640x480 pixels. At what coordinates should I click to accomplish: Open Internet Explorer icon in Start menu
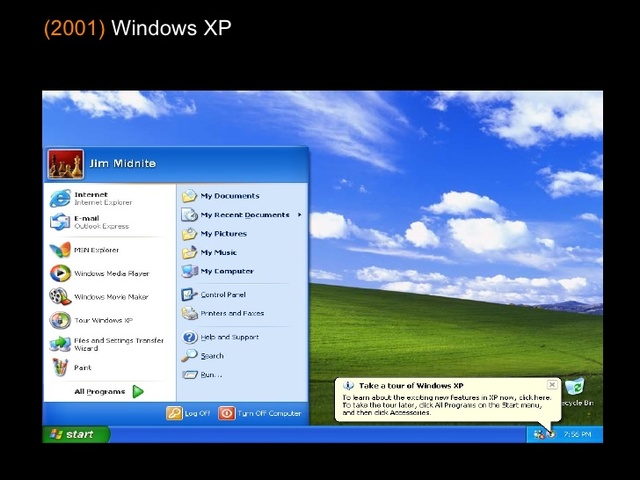[x=60, y=198]
